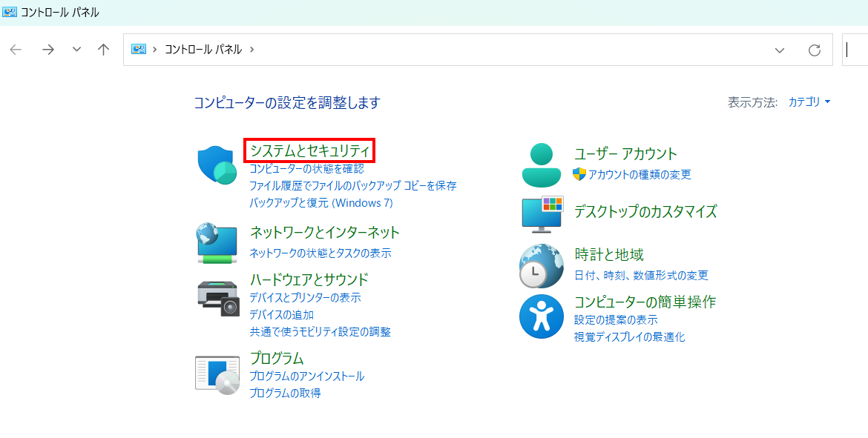Click the Network and Internet globe icon
This screenshot has height=438, width=868.
click(x=217, y=243)
